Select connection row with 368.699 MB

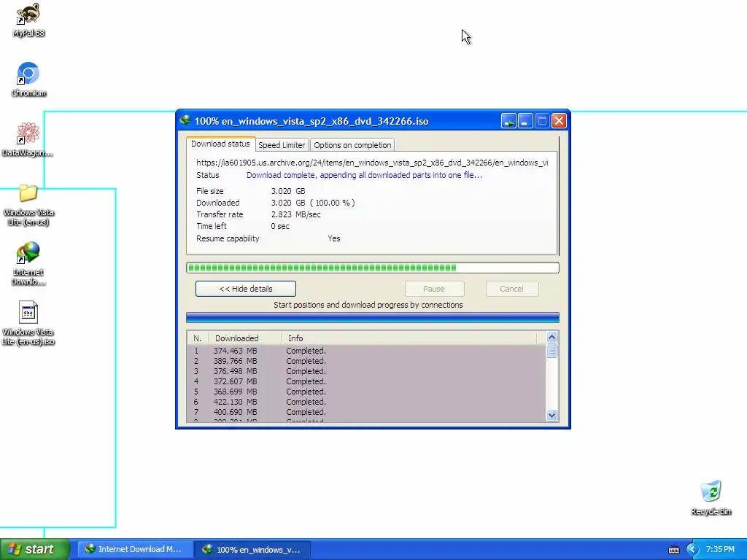[x=366, y=392]
